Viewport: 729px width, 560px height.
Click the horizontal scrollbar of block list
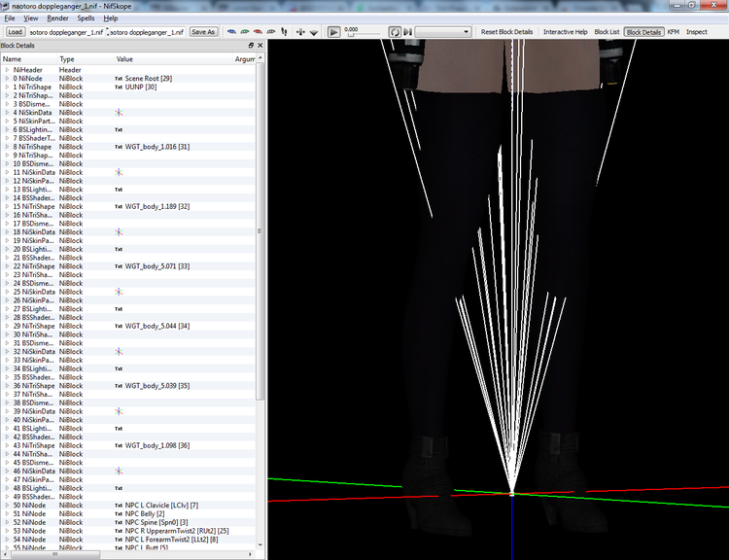pyautogui.click(x=55, y=554)
